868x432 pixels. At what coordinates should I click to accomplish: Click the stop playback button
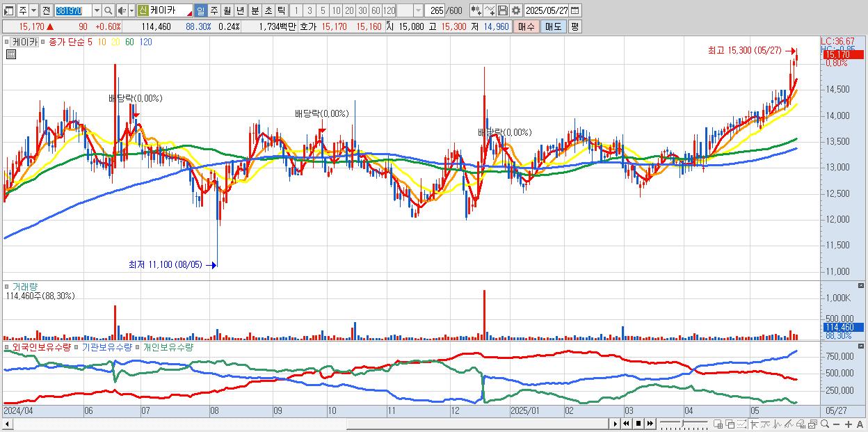[x=638, y=424]
